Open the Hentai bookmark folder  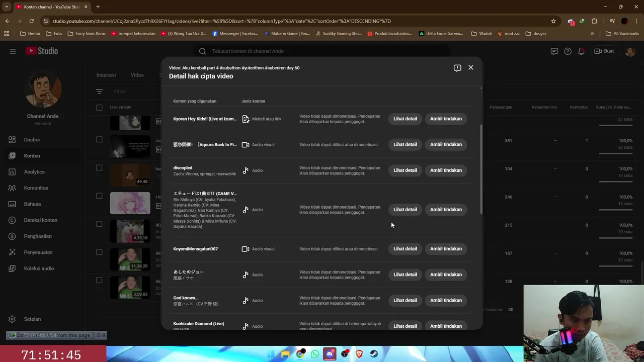point(30,34)
